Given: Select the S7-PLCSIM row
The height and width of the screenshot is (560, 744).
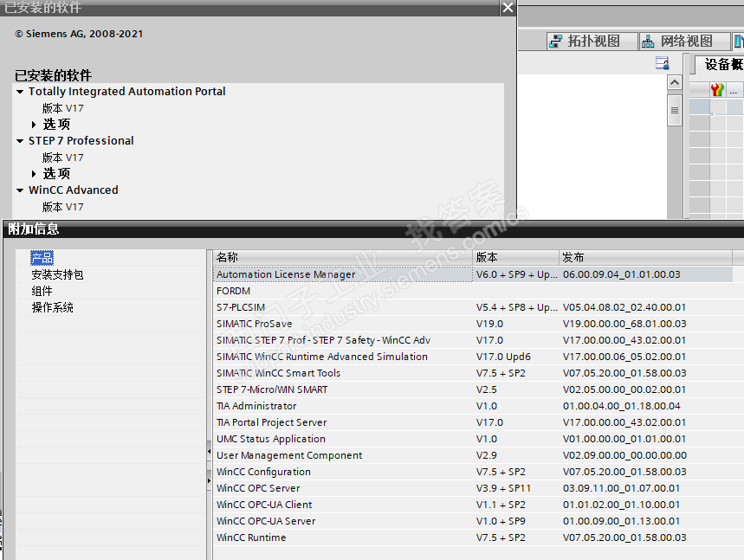Looking at the screenshot, I should (x=473, y=307).
